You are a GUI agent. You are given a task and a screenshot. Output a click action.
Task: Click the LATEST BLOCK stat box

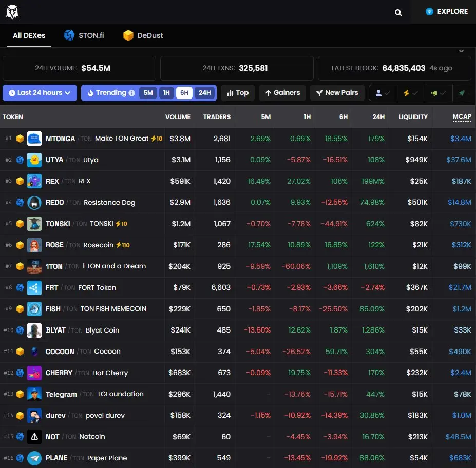(x=394, y=68)
